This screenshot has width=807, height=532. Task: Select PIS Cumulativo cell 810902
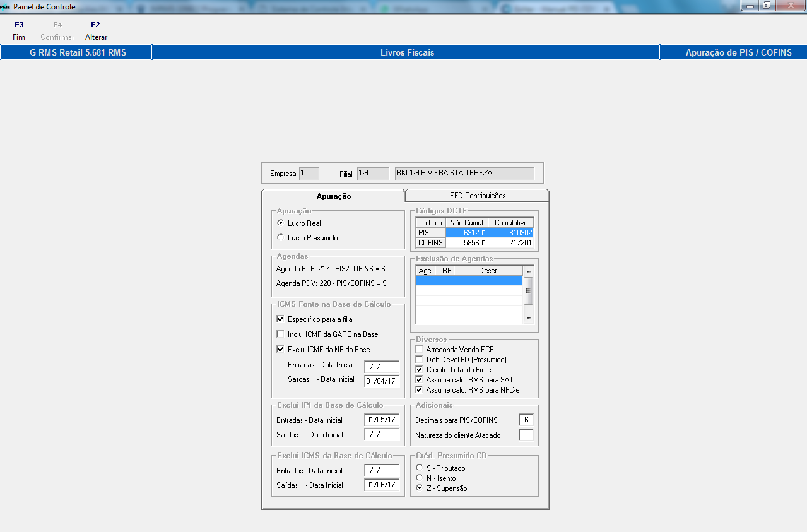511,233
